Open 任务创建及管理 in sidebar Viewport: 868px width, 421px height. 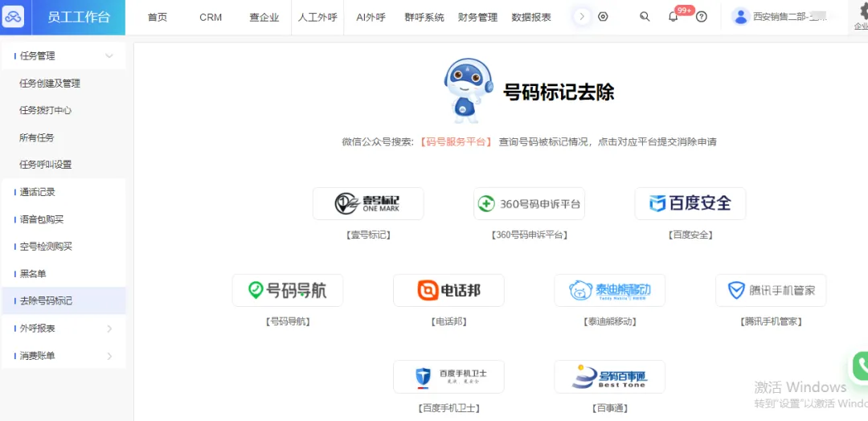50,84
